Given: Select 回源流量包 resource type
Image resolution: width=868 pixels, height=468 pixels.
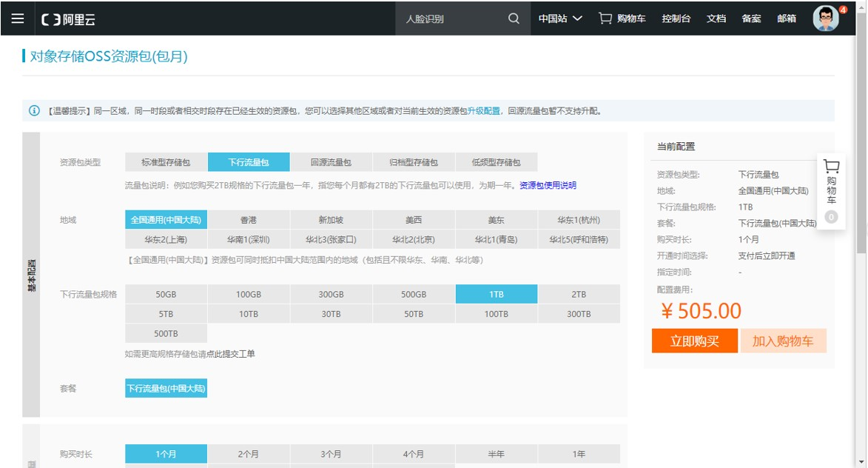Looking at the screenshot, I should pos(331,162).
